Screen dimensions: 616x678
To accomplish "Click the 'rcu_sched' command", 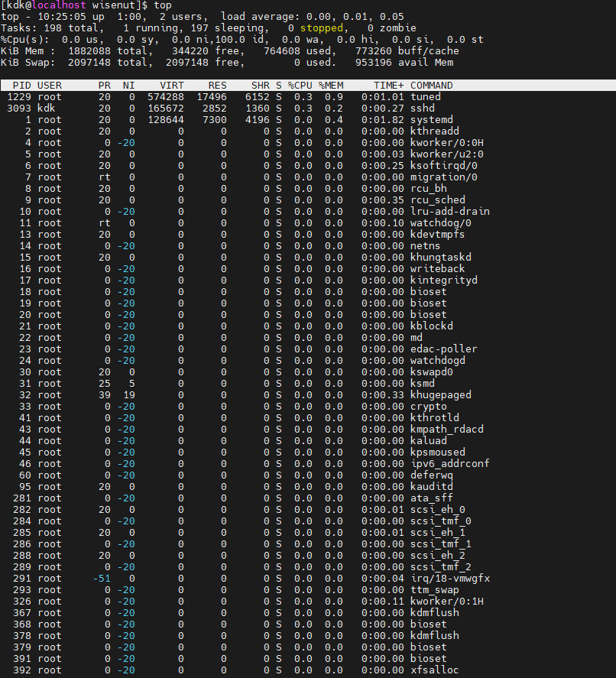I will [x=438, y=200].
